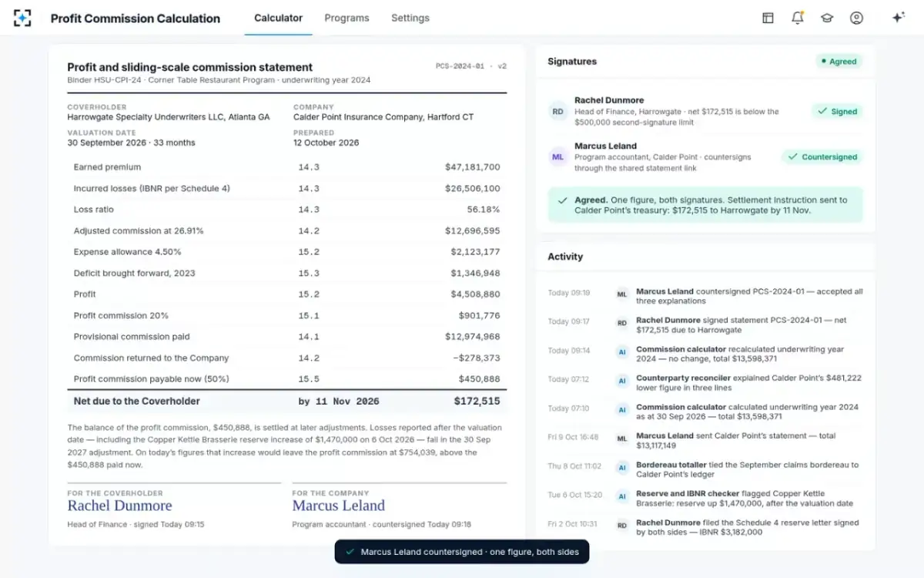Select the Profit commission 20% value $901,776
The height and width of the screenshot is (578, 924).
pyautogui.click(x=479, y=315)
